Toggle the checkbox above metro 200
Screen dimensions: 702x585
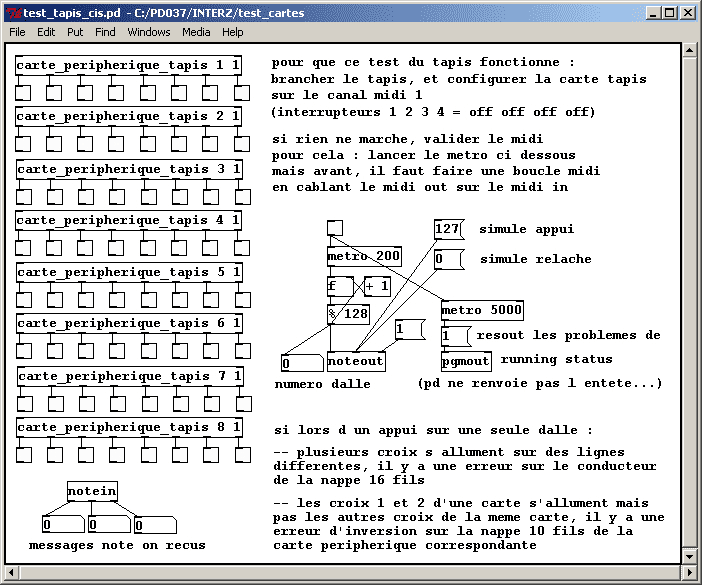(335, 228)
